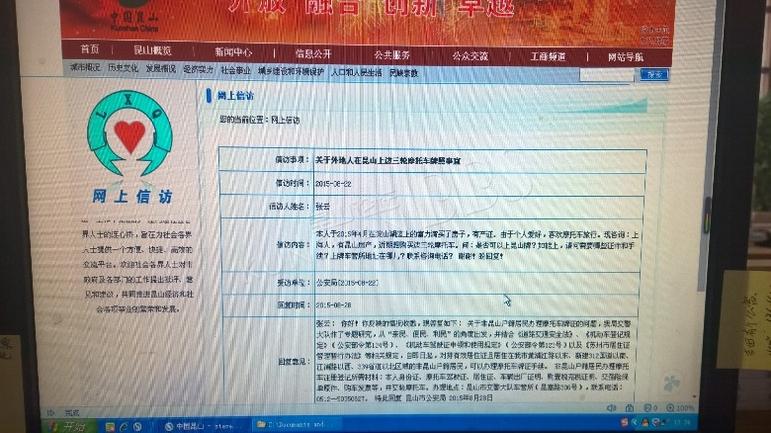Open the 人口和人民生活 link
Image resolution: width=771 pixels, height=433 pixels.
pos(355,72)
